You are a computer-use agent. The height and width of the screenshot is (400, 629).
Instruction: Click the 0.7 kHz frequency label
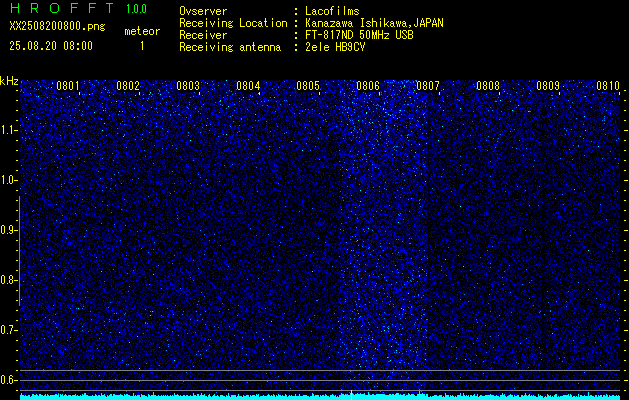[x=9, y=330]
